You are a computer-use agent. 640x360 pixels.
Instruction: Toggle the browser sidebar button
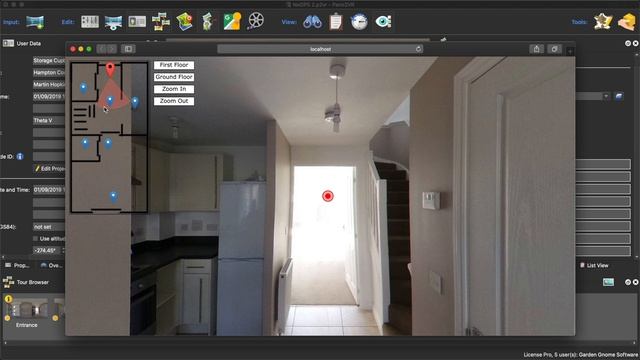(x=128, y=49)
